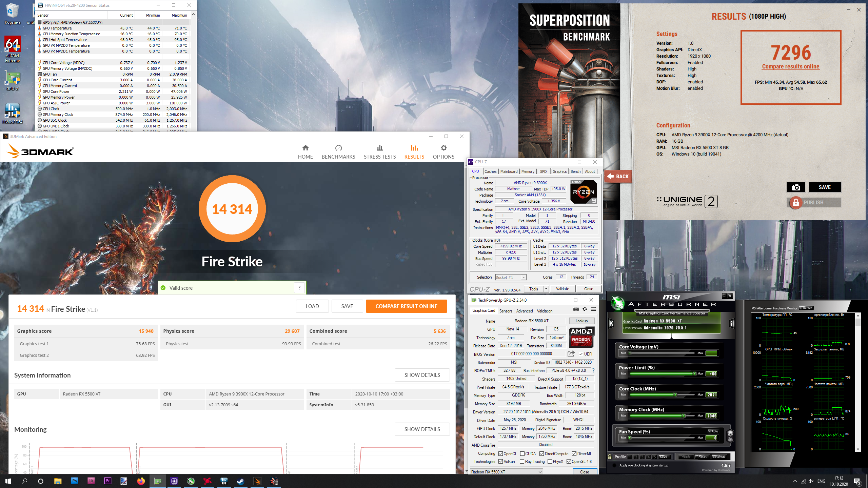Switch GPU-Z to Sensors tab
This screenshot has width=868, height=488.
pyautogui.click(x=506, y=311)
